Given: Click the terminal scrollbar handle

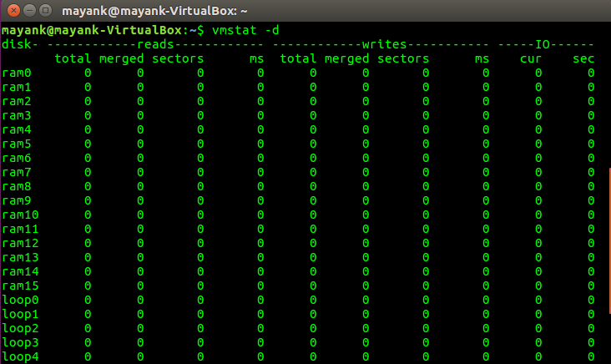Looking at the screenshot, I should tap(609, 240).
